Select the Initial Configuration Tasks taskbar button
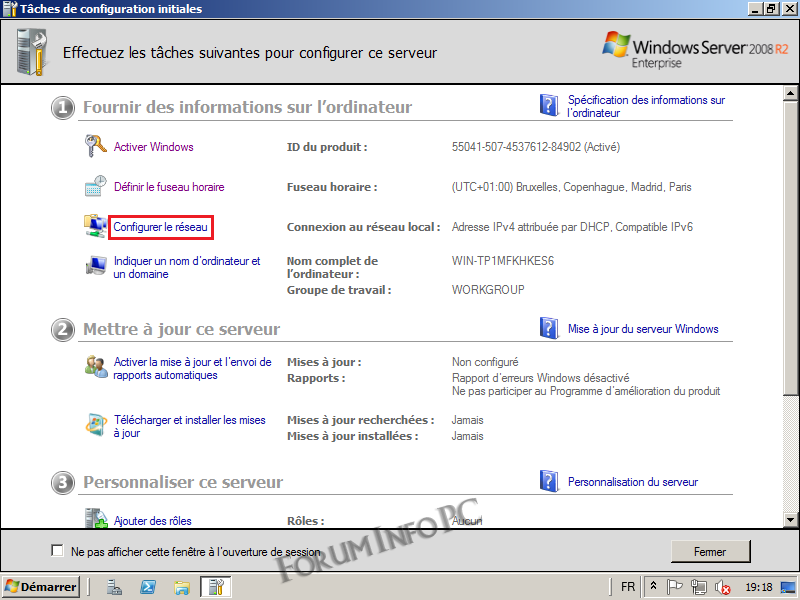The width and height of the screenshot is (800, 600). pyautogui.click(x=216, y=587)
